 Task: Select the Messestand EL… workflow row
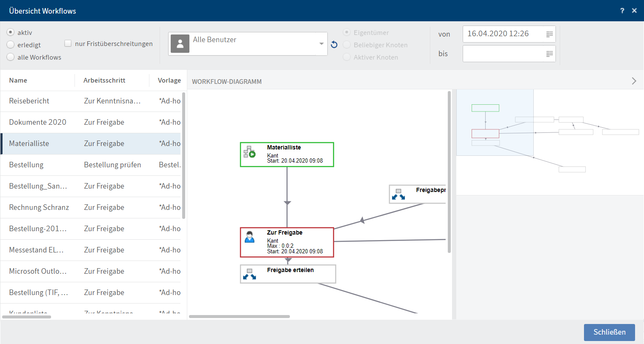(90, 250)
